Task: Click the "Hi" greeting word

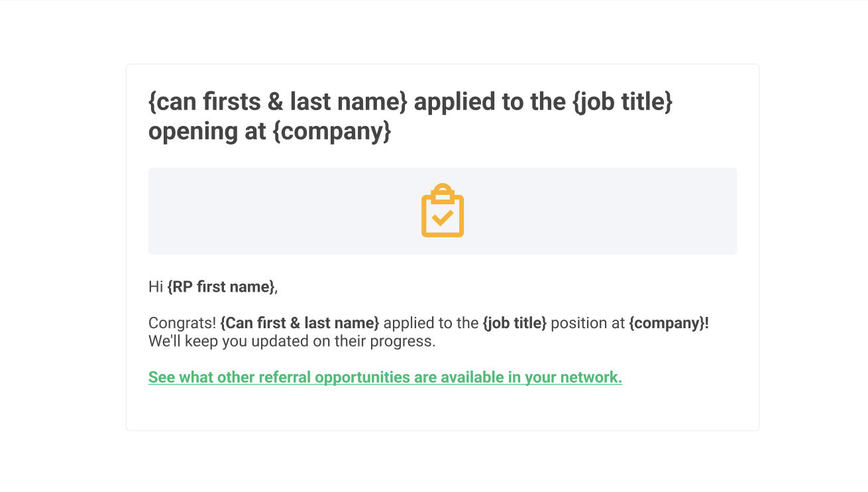Action: tap(156, 287)
